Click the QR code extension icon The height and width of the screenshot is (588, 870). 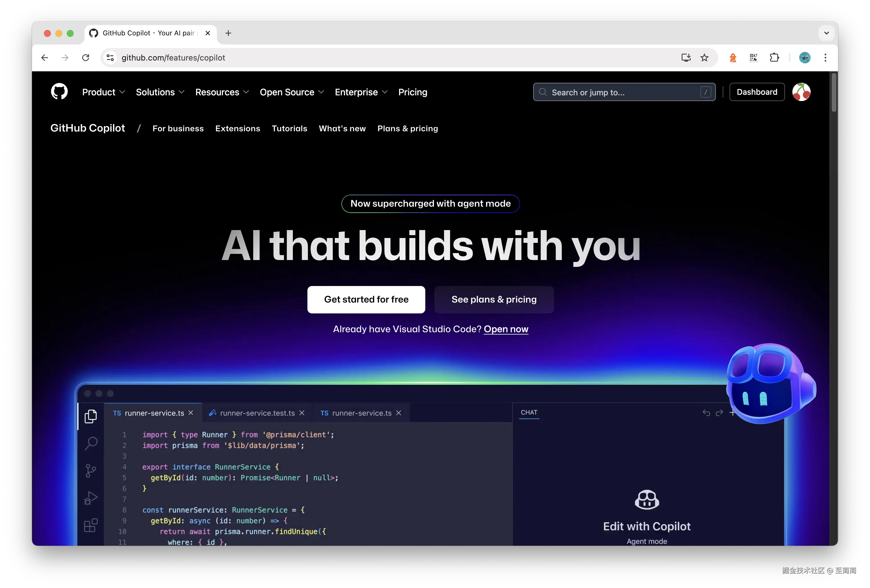point(753,58)
